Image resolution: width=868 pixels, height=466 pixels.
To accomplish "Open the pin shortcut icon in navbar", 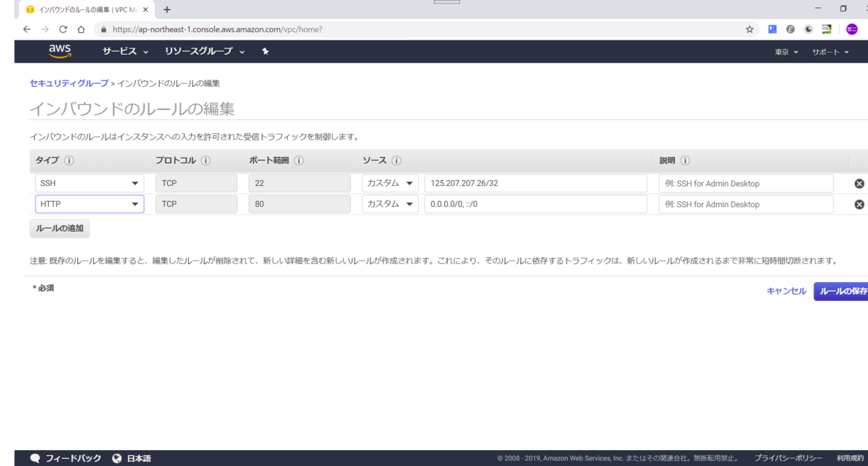I will 265,51.
